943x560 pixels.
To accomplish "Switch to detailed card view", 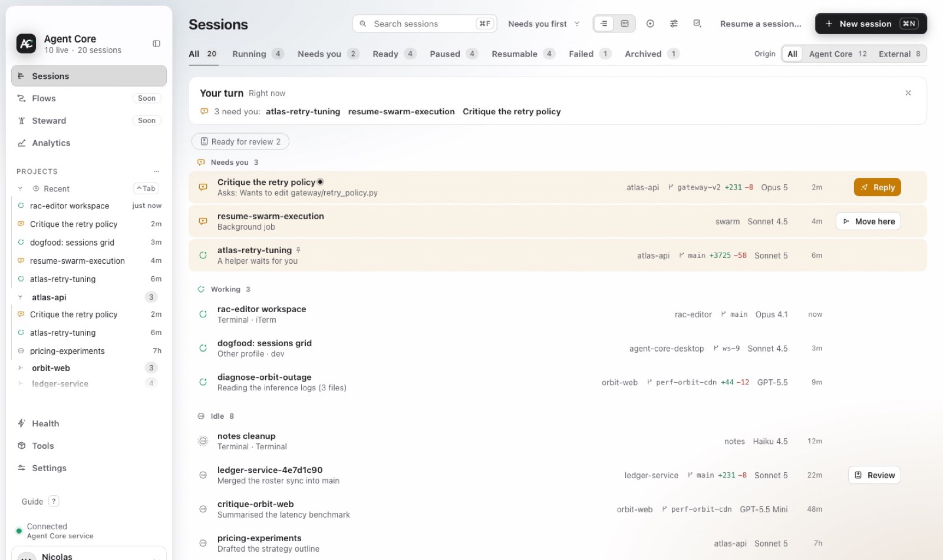I will 625,24.
